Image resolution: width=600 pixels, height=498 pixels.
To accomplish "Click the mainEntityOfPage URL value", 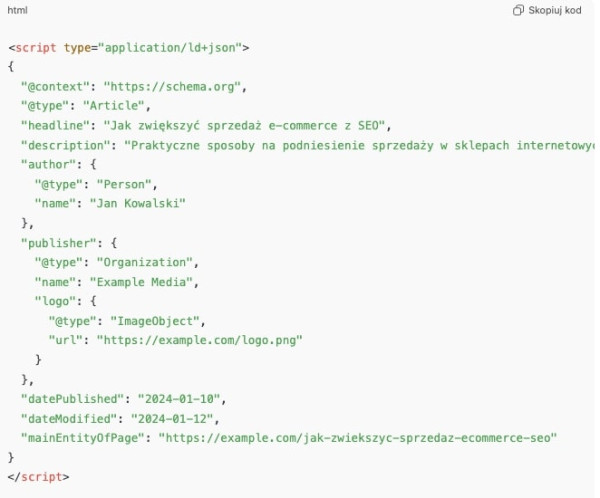I will click(358, 438).
